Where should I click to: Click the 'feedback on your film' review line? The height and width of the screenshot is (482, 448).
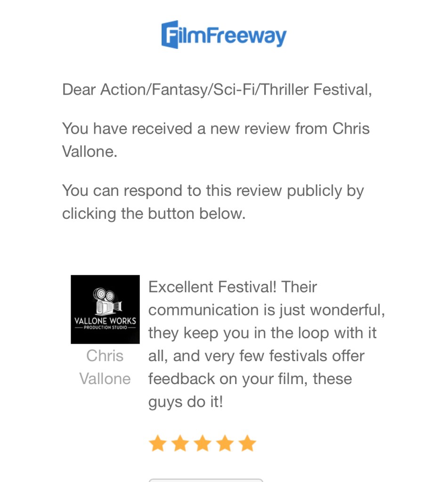coord(250,379)
